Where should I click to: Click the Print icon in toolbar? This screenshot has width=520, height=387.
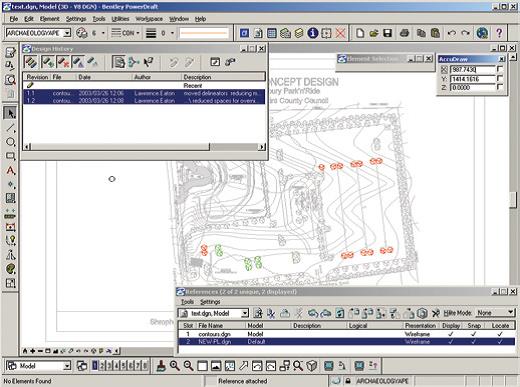404,33
